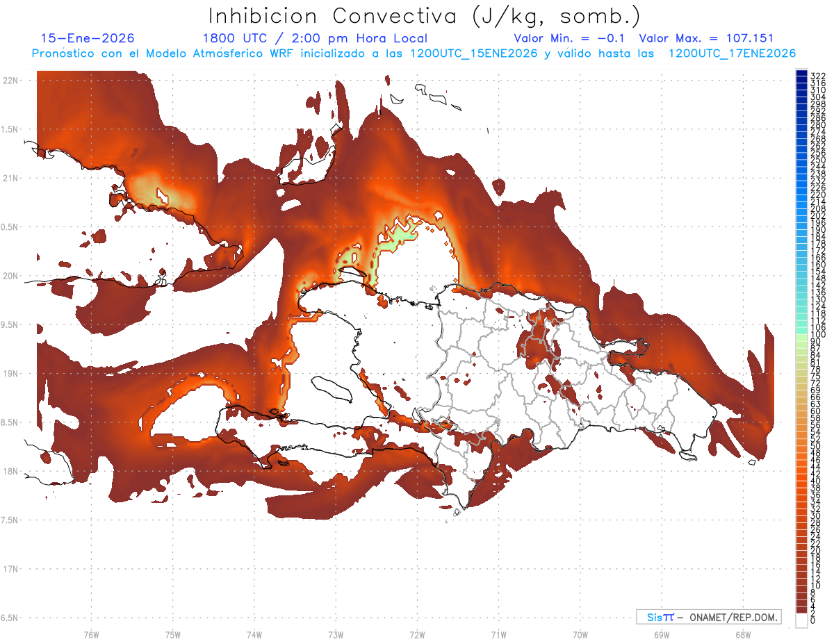Click the '69W' longitude label
The height and width of the screenshot is (644, 834).
[x=662, y=634]
